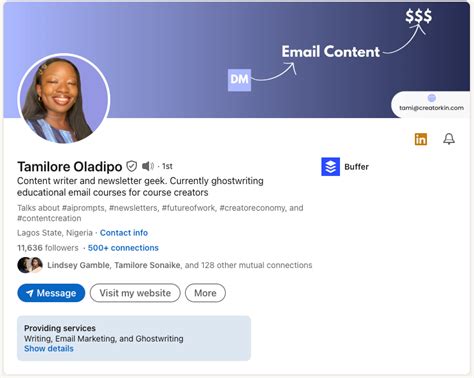This screenshot has height=378, width=474.
Task: Click the paper plane icon in Message
Action: [x=30, y=293]
